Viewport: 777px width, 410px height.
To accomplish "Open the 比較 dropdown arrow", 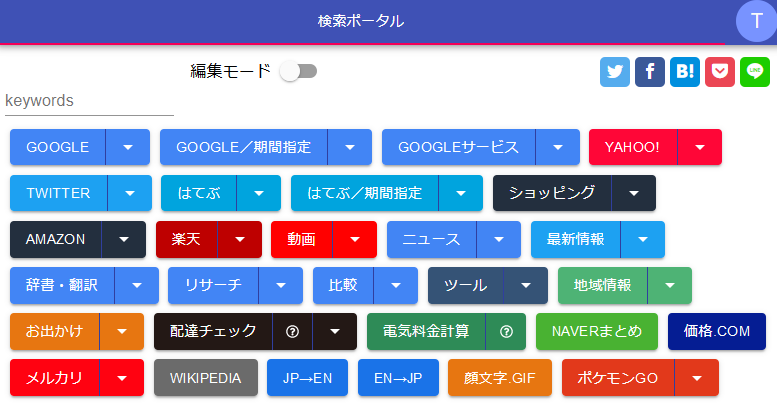I will tap(396, 286).
